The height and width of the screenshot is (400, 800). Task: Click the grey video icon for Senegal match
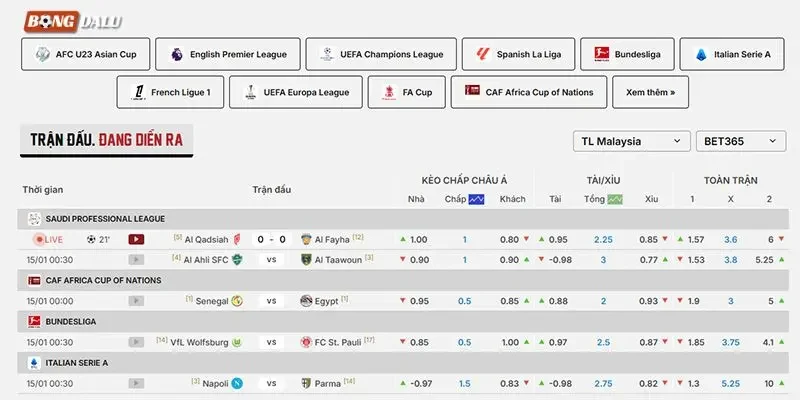136,301
